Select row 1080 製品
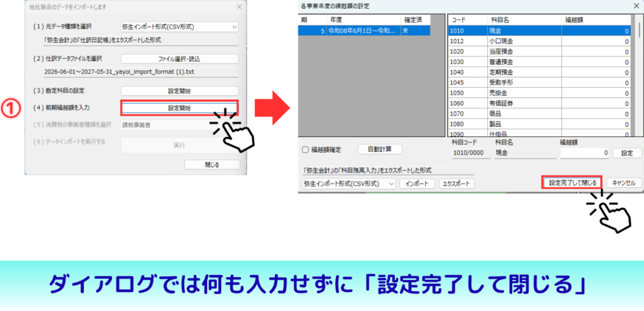 pyautogui.click(x=539, y=124)
